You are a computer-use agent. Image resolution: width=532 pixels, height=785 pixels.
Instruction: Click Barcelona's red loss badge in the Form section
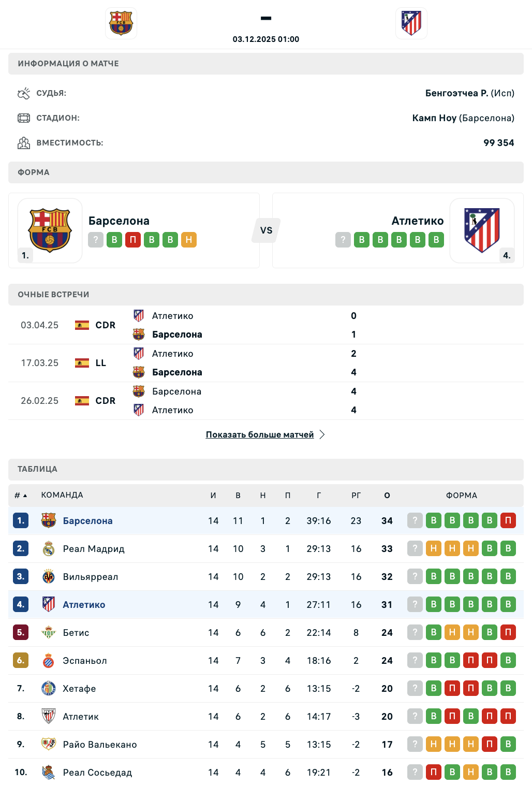[133, 240]
